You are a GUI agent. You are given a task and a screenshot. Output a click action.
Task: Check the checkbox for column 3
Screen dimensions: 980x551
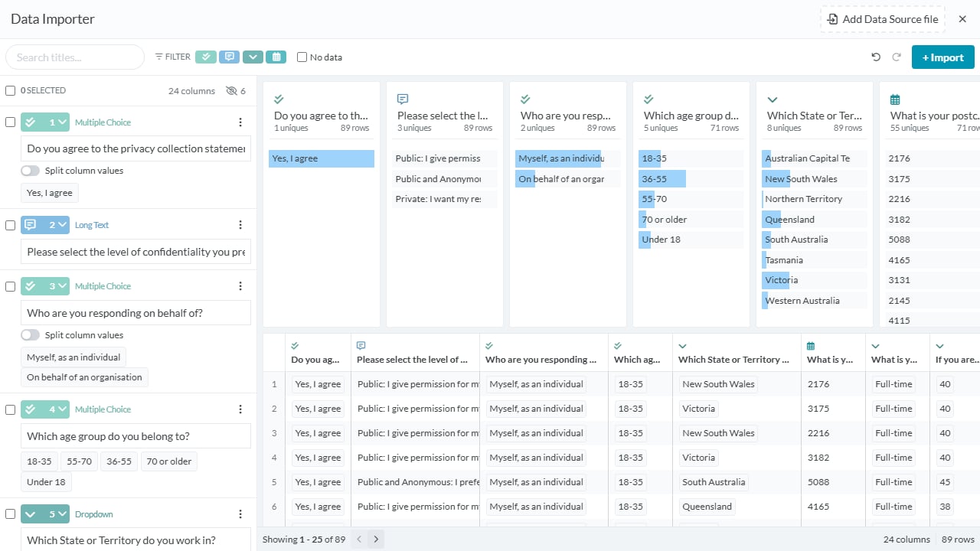point(10,286)
